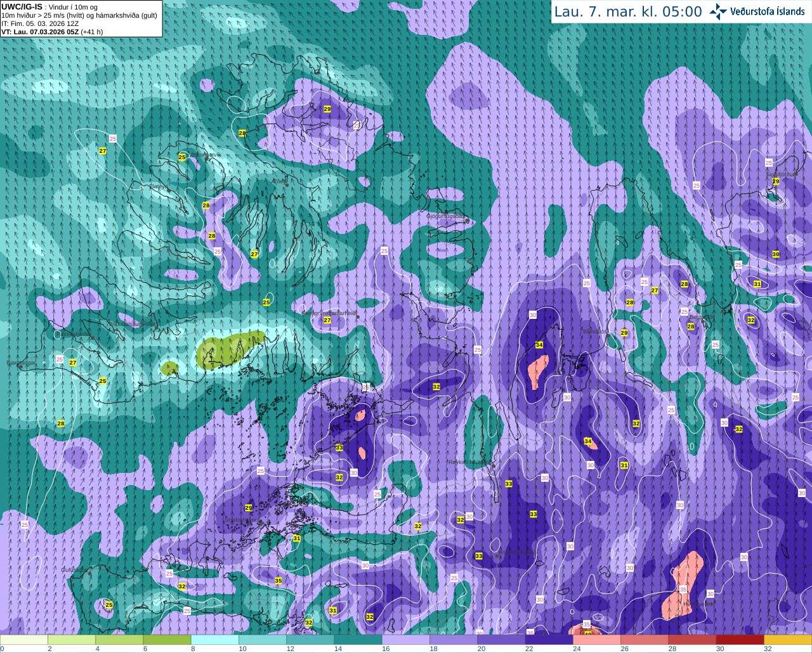Click the '10m hviður > 25 m/s' description line
The image size is (812, 653).
coord(79,15)
